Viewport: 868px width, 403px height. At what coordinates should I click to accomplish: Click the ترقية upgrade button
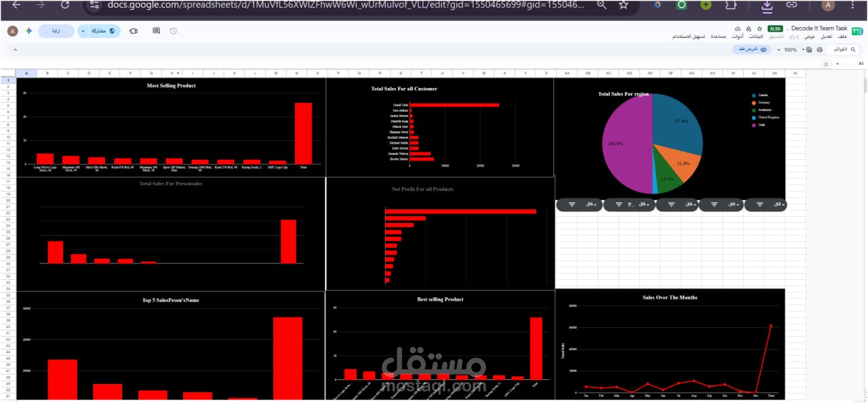56,31
